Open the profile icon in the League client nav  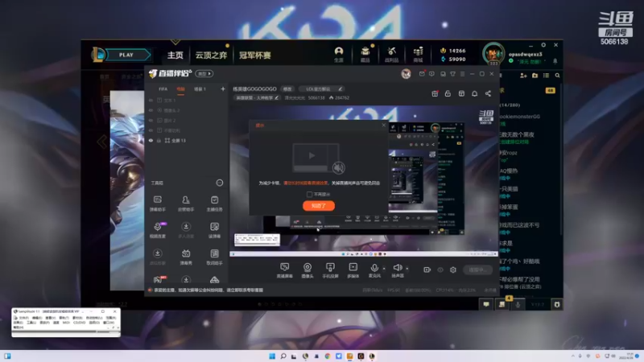coord(338,54)
